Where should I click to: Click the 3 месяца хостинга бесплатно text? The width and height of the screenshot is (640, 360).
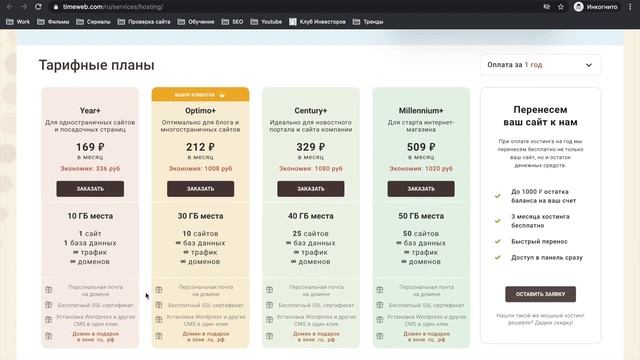tap(540, 221)
